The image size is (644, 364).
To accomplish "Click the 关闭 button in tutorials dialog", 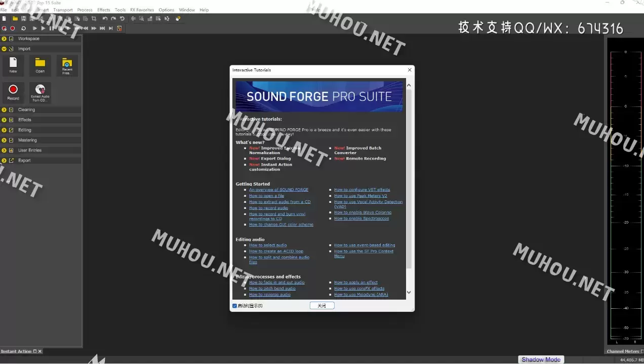I will (x=322, y=306).
